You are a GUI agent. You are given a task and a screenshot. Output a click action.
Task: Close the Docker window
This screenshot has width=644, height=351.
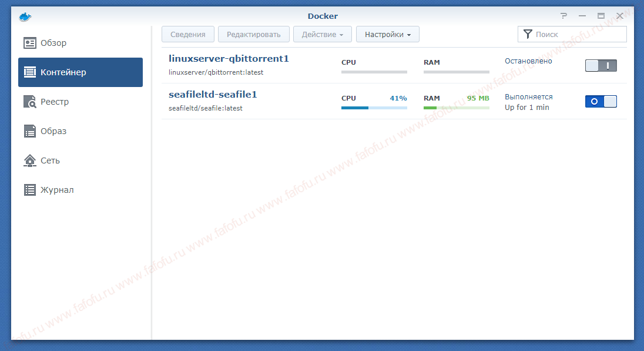[620, 16]
